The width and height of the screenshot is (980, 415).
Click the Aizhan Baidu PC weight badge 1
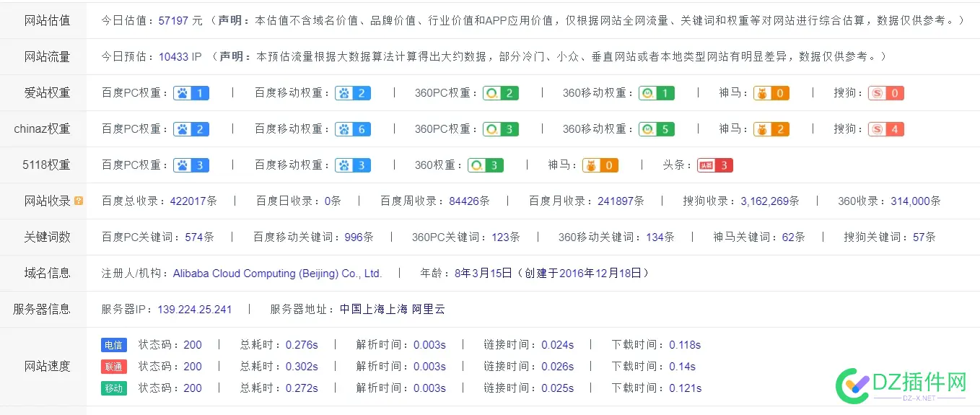pyautogui.click(x=191, y=93)
